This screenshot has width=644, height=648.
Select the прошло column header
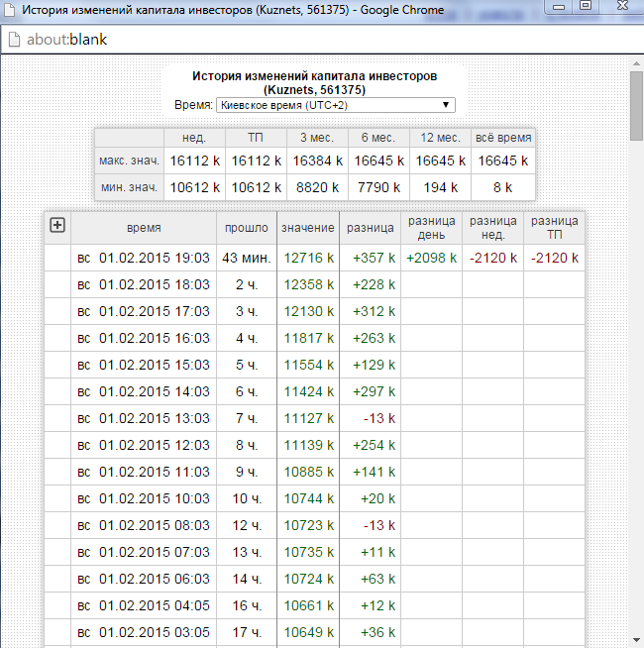click(246, 228)
